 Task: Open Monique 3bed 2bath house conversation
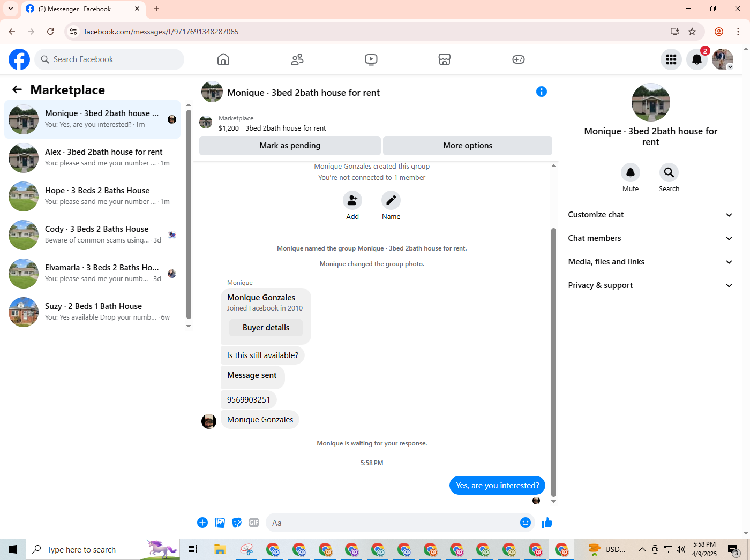point(92,119)
